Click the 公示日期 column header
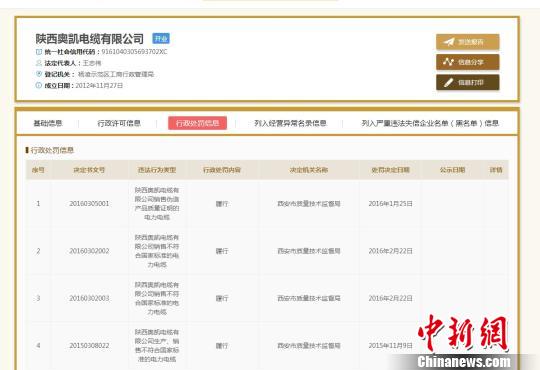540x370 pixels. click(452, 170)
